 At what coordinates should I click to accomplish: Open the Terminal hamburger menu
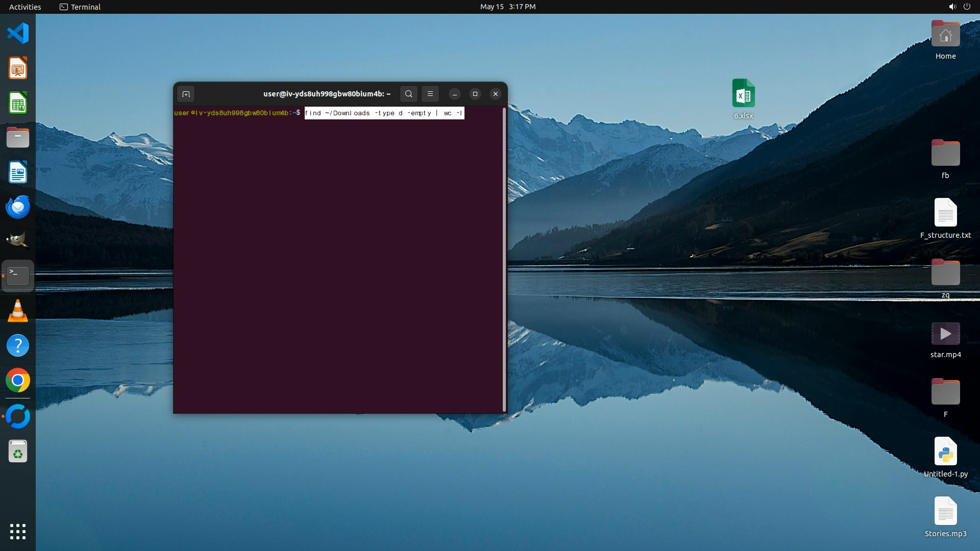click(x=430, y=94)
